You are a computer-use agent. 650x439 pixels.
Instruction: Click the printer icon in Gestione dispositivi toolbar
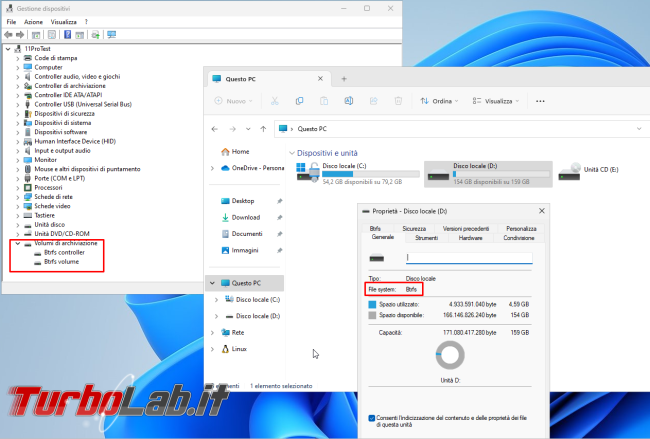coord(95,35)
